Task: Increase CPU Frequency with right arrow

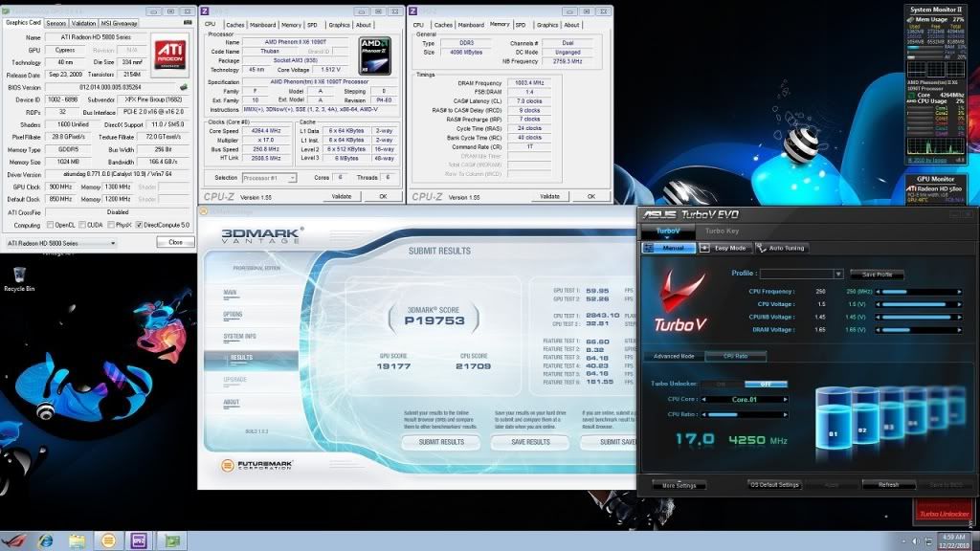Action: click(x=959, y=292)
